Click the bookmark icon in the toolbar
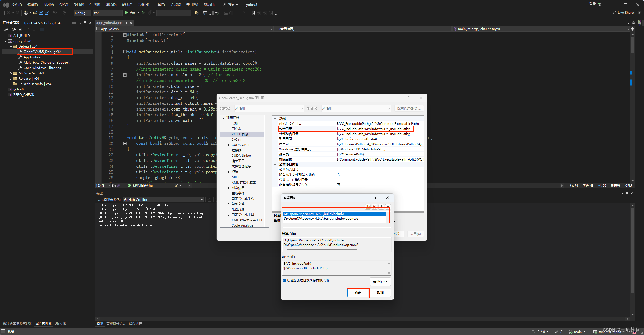 (253, 13)
